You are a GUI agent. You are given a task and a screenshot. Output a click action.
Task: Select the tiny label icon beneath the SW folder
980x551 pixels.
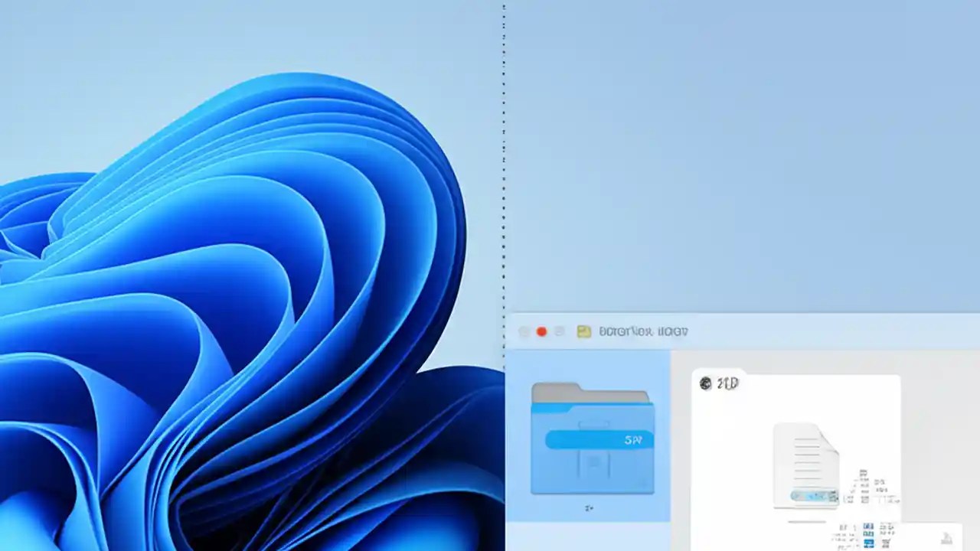[x=589, y=507]
